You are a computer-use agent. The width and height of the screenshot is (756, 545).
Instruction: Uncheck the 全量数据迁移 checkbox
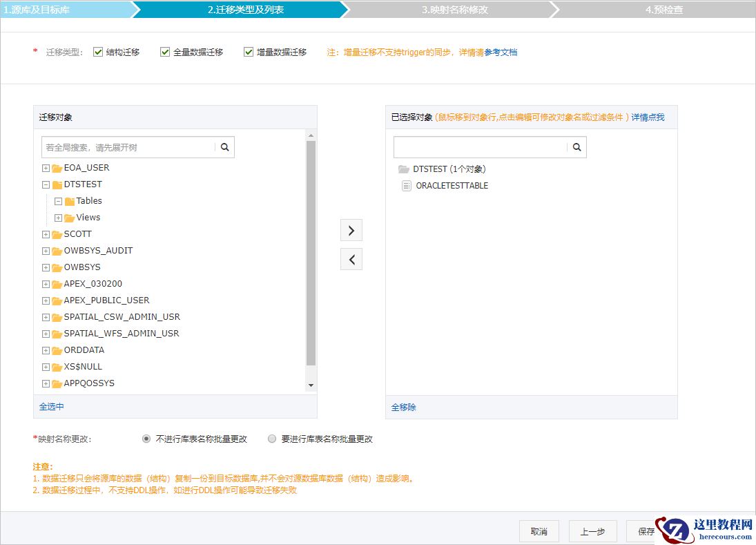[164, 51]
